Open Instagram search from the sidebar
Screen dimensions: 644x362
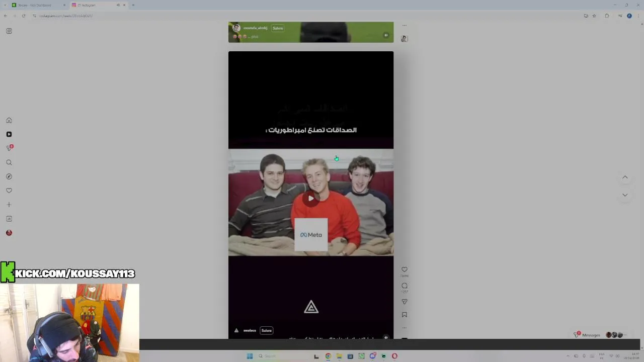click(x=9, y=162)
